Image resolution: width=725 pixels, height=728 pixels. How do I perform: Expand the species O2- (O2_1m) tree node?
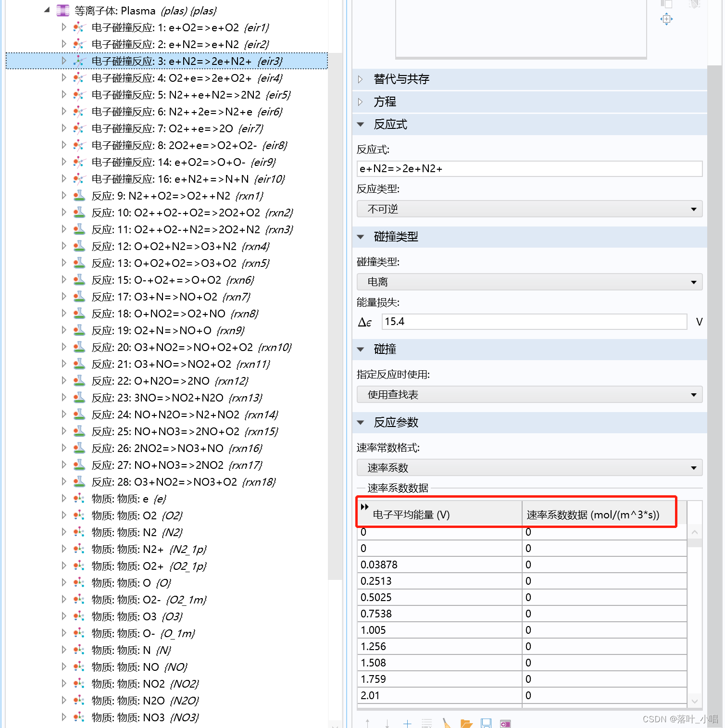coord(64,599)
